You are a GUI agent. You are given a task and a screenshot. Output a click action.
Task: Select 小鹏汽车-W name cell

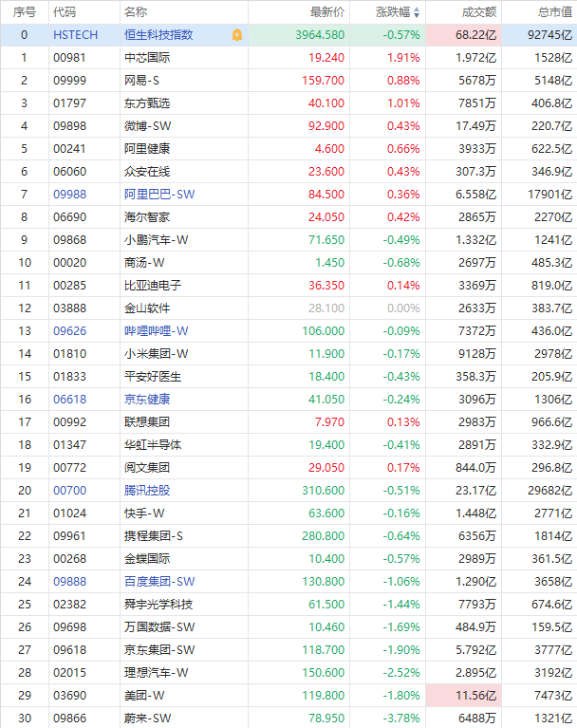pos(184,239)
